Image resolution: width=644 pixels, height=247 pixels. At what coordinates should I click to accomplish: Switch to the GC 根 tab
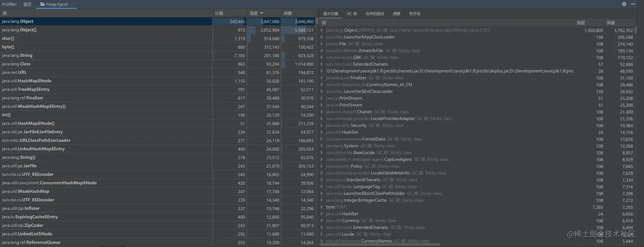click(352, 13)
